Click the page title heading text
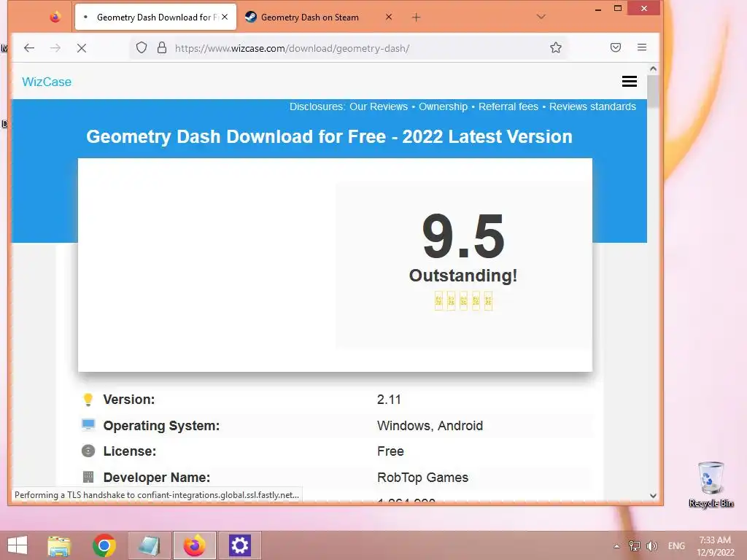The height and width of the screenshot is (560, 747). [x=329, y=136]
